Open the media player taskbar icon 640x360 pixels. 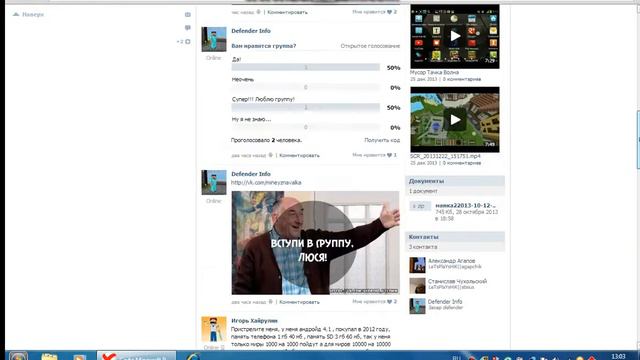[80, 357]
